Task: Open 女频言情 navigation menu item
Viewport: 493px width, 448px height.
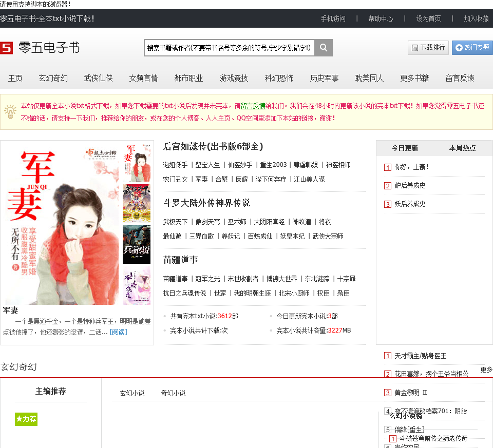Action: (x=143, y=78)
